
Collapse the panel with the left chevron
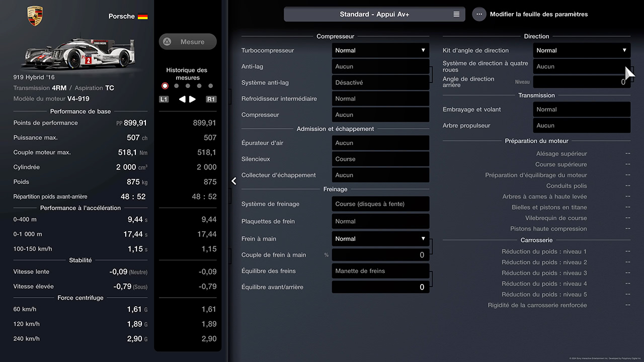234,181
